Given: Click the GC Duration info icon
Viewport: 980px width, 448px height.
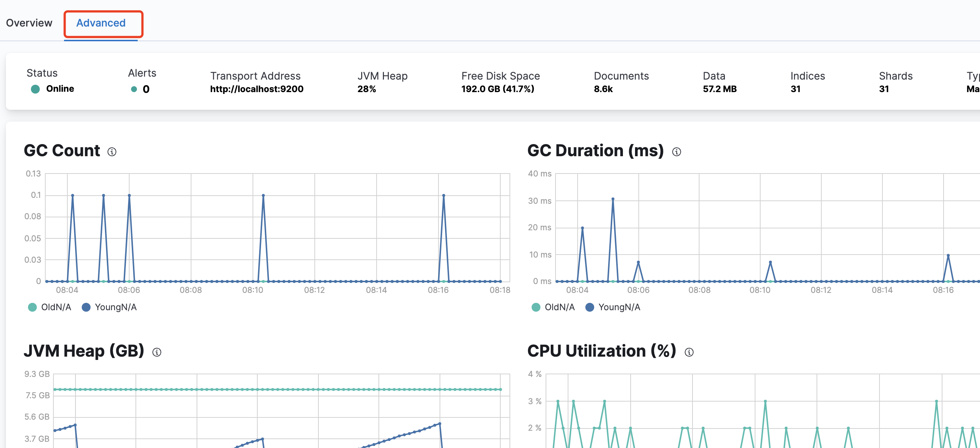Looking at the screenshot, I should pyautogui.click(x=676, y=152).
